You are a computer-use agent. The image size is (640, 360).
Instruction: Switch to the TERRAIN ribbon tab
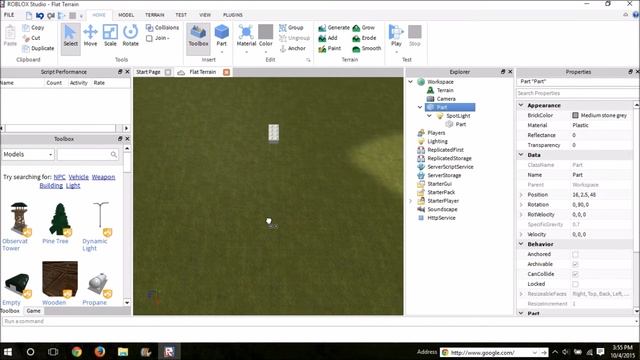(x=155, y=15)
